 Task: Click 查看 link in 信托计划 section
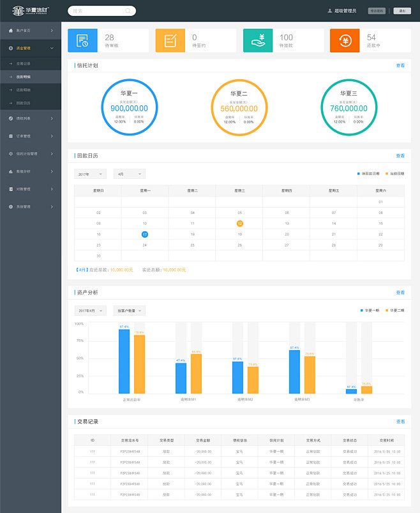(400, 65)
